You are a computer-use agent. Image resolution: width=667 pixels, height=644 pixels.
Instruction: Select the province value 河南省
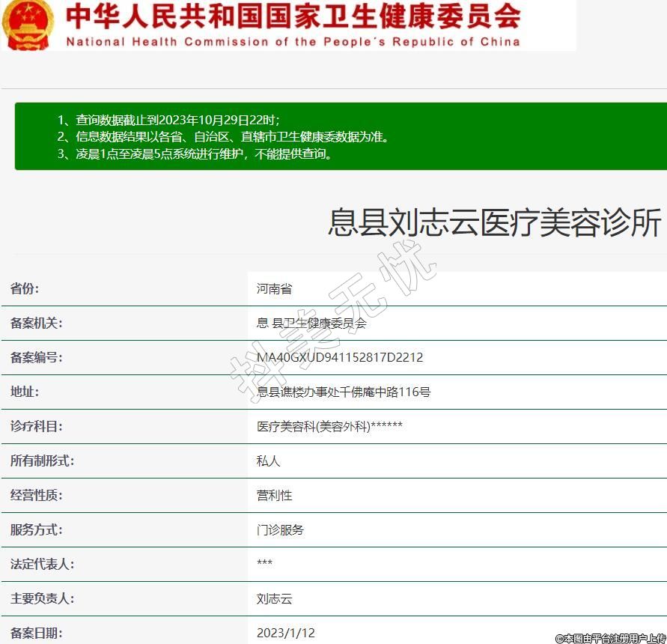tap(274, 288)
